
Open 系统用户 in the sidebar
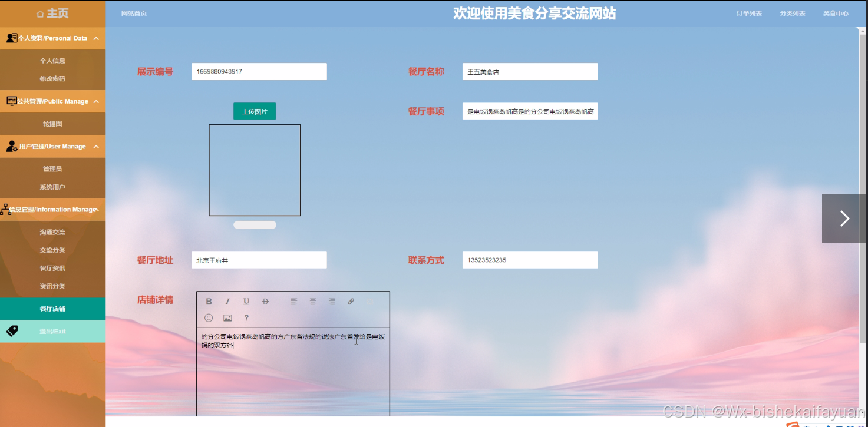[x=52, y=187]
